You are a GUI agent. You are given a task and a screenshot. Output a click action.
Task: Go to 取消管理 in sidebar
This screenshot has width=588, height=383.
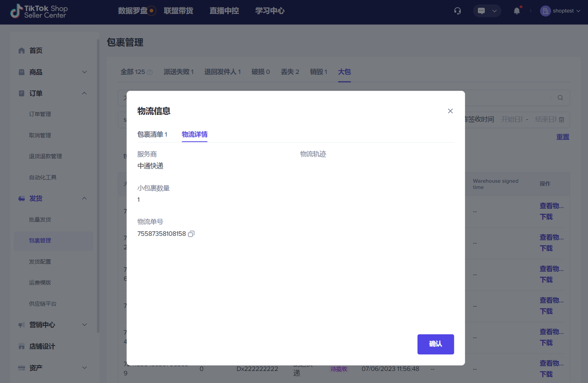[x=40, y=136]
